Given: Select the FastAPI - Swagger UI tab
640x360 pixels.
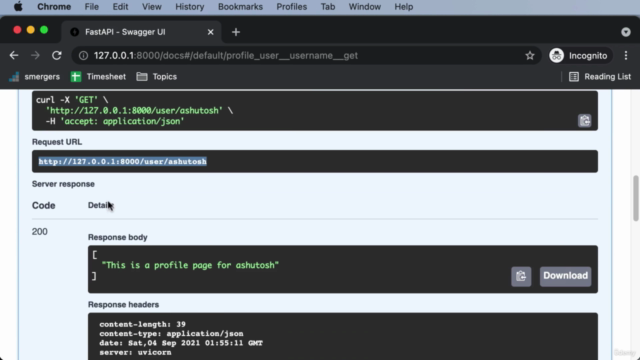Looking at the screenshot, I should [x=141, y=32].
